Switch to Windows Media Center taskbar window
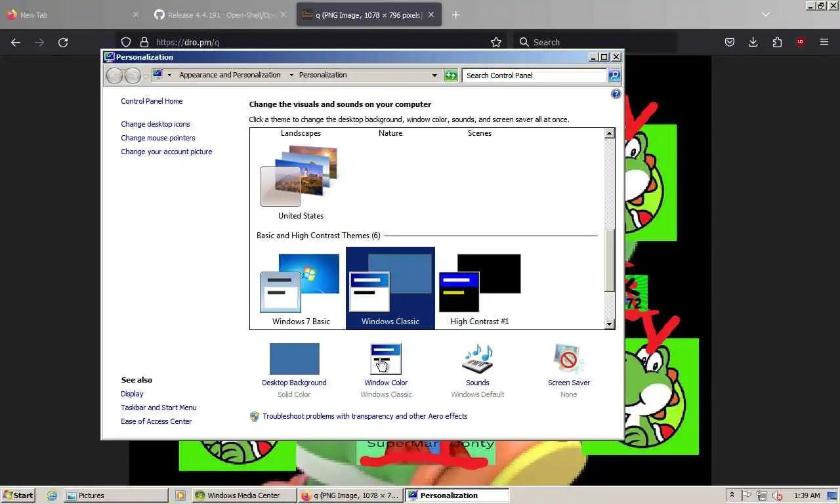840x504 pixels. point(244,495)
